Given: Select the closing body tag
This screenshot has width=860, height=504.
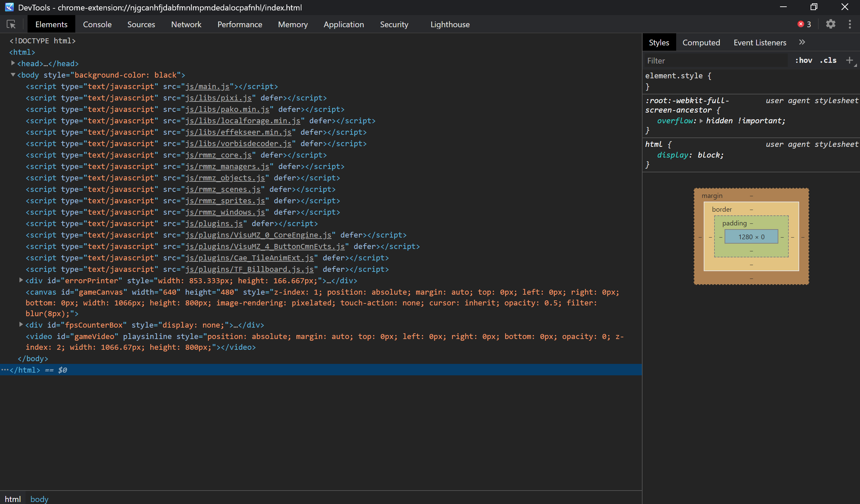Looking at the screenshot, I should click(x=33, y=359).
